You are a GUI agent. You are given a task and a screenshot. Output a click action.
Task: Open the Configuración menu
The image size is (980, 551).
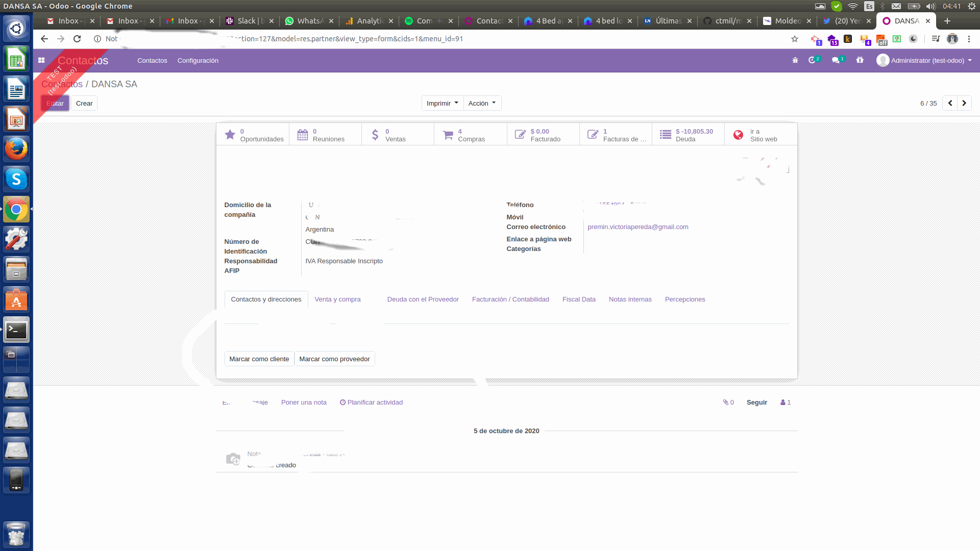click(198, 60)
